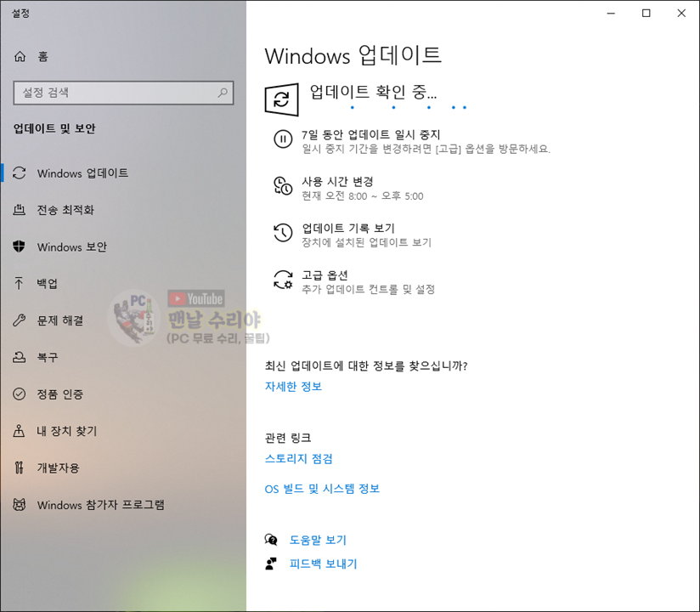Click the Windows 업데이트 page title

(353, 55)
